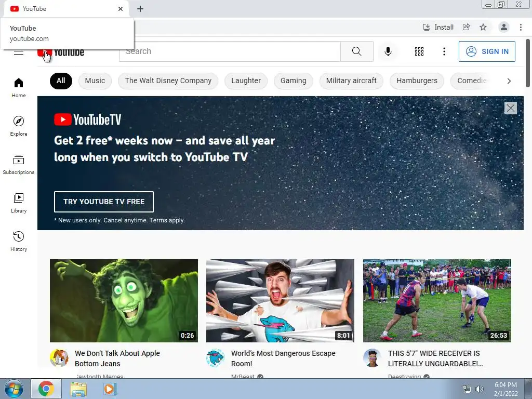Open the Chrome profile avatar
The image size is (532, 399).
coord(504,27)
